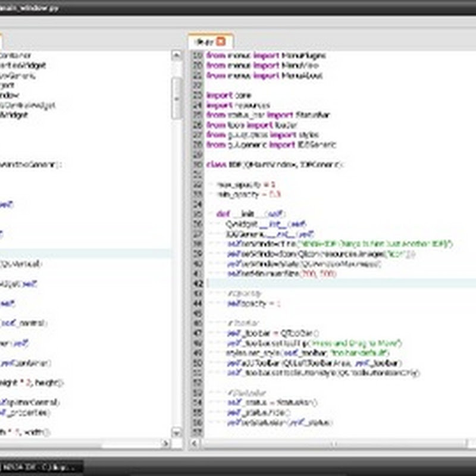This screenshot has width=476, height=476.
Task: Click the left pane vertical scrollbar thumb
Action: tap(177, 98)
